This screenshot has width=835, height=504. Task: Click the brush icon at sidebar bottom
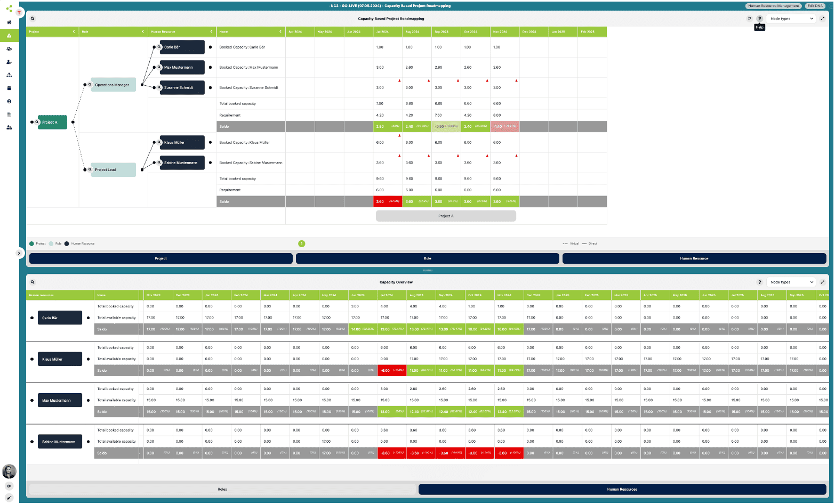pyautogui.click(x=9, y=498)
